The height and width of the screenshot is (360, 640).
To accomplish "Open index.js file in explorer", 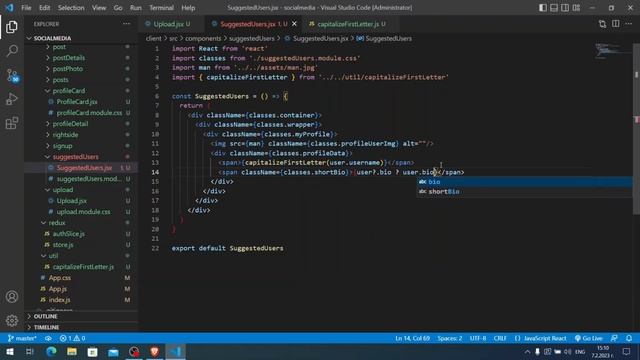I will click(60, 300).
